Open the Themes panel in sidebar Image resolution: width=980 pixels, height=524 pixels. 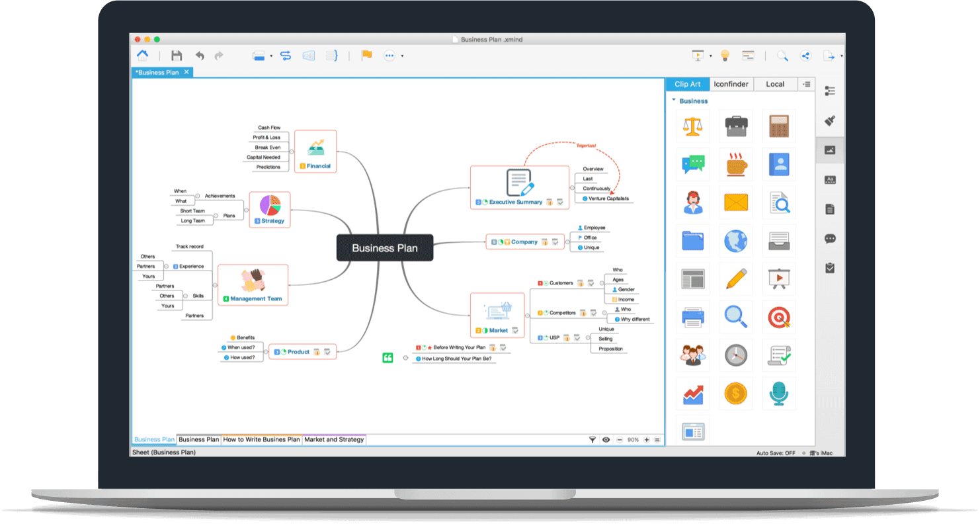click(831, 180)
